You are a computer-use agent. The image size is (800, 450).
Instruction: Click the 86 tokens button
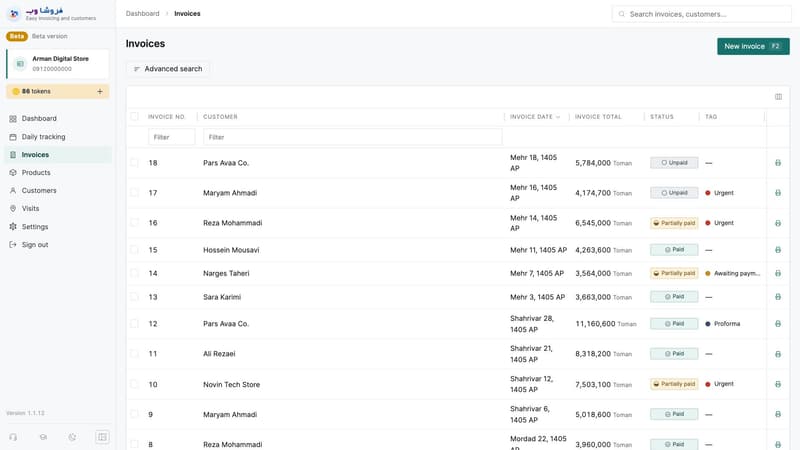[x=58, y=91]
